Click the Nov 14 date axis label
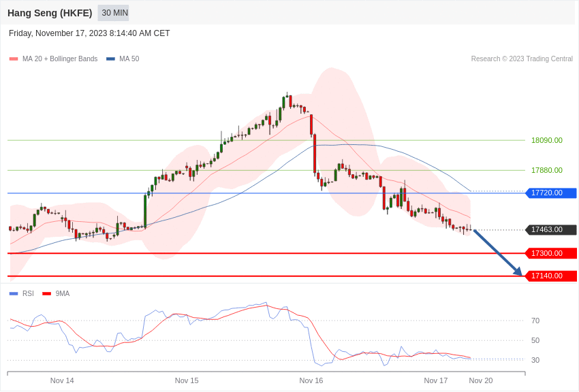The image size is (579, 392). [62, 380]
